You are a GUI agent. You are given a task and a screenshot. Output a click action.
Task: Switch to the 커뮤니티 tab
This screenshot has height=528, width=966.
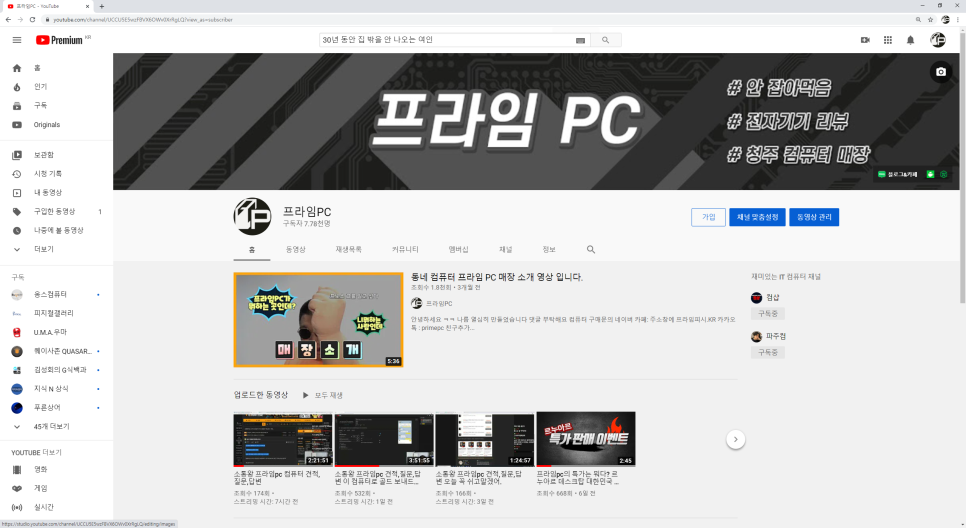(405, 250)
